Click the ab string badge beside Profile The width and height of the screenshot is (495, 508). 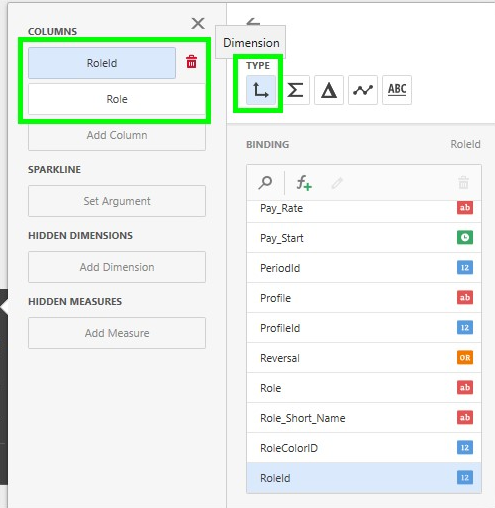465,297
